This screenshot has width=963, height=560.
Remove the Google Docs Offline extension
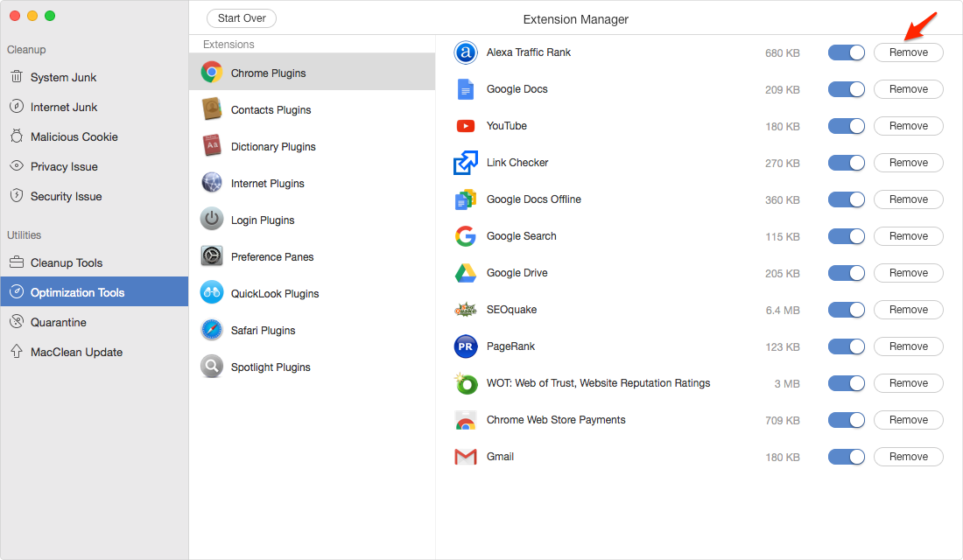click(x=909, y=199)
